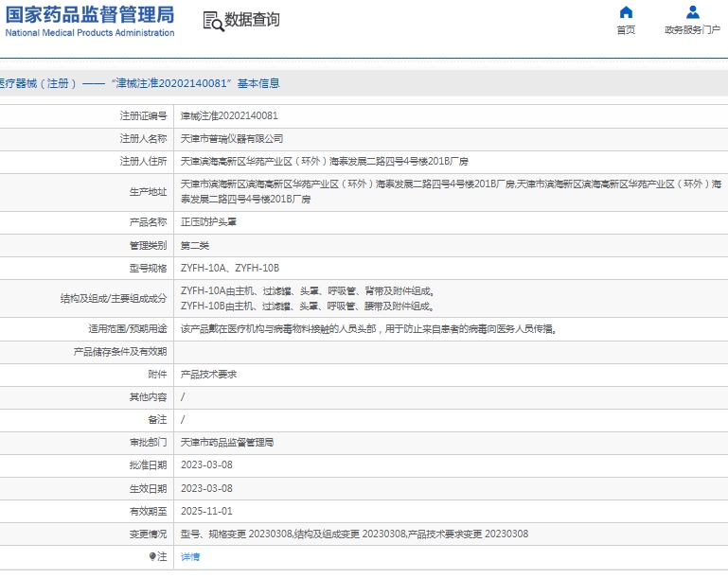Click the 型号规格 label
The image size is (728, 578).
pyautogui.click(x=148, y=268)
